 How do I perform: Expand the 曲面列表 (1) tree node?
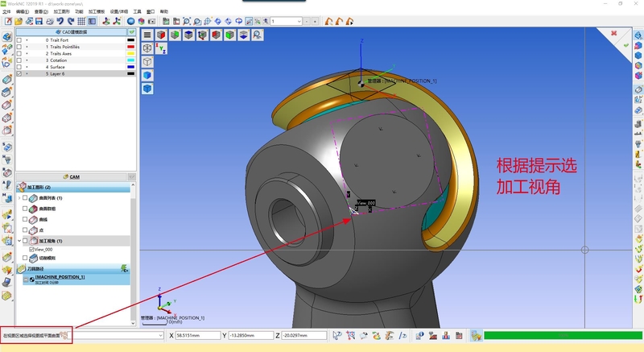click(x=19, y=197)
